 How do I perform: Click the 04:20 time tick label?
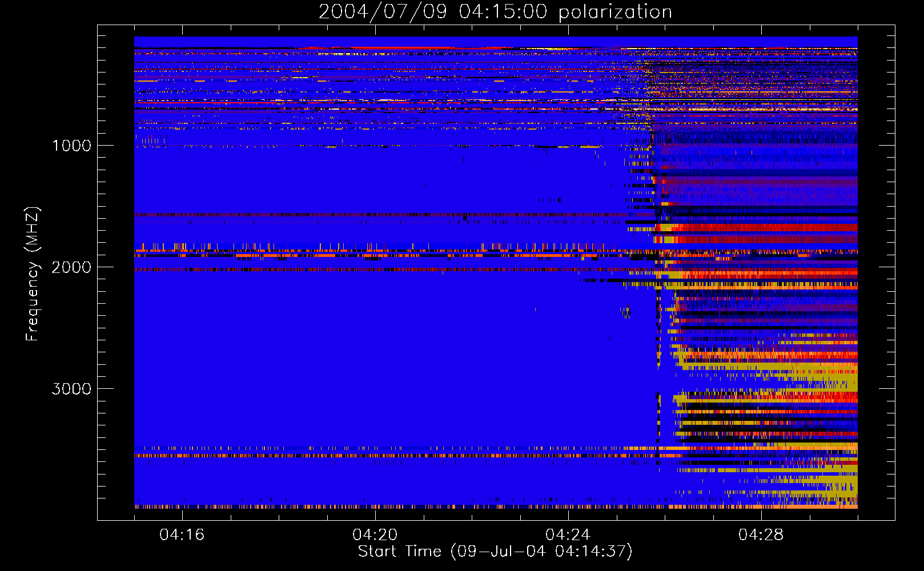(x=375, y=535)
